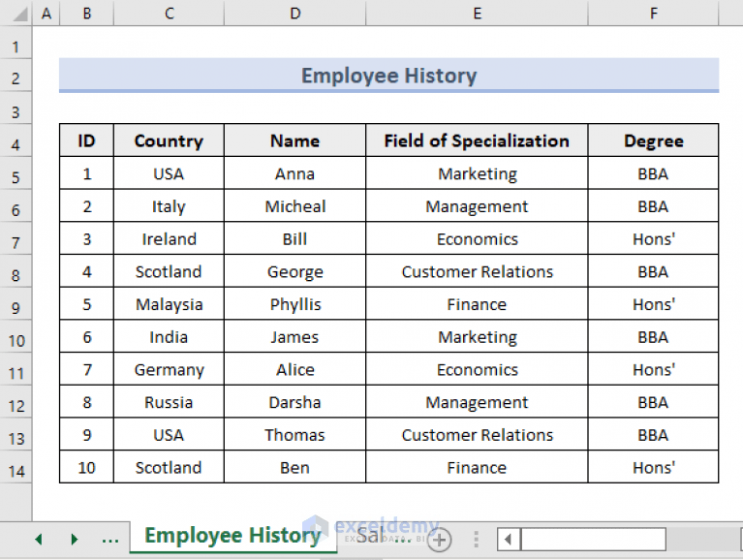Select Scotland cell in George's row

tap(169, 271)
